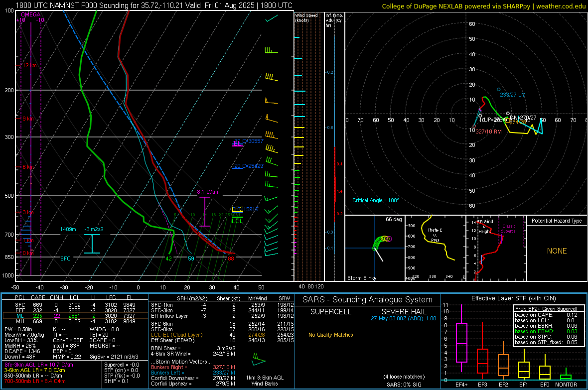This screenshot has height=390, width=588.
Task: Click the STP (cin) = 0.0 value
Action: [x=121, y=370]
